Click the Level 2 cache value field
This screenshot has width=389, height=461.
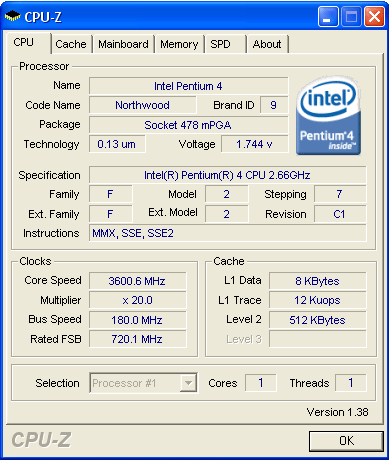pos(317,320)
